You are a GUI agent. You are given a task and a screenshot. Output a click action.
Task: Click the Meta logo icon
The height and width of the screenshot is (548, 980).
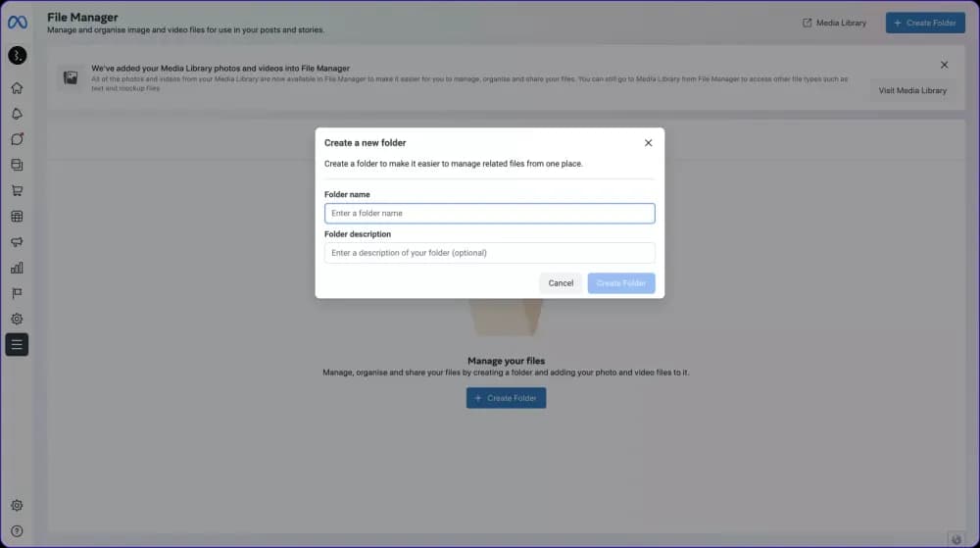[17, 22]
